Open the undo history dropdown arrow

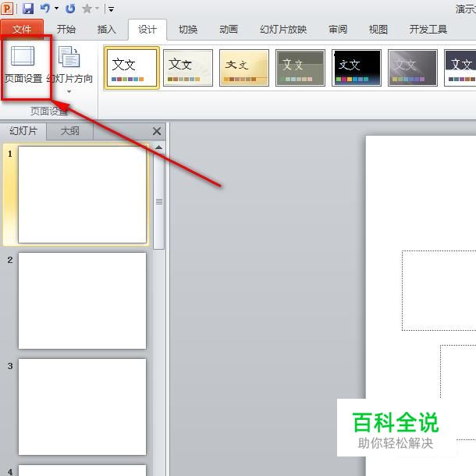point(56,9)
